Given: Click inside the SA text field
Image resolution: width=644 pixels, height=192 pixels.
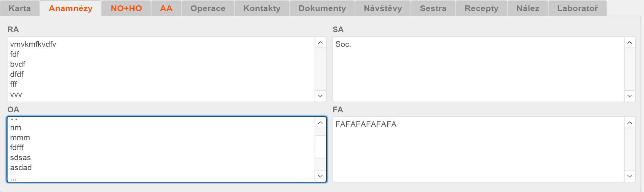Looking at the screenshot, I should 478,69.
